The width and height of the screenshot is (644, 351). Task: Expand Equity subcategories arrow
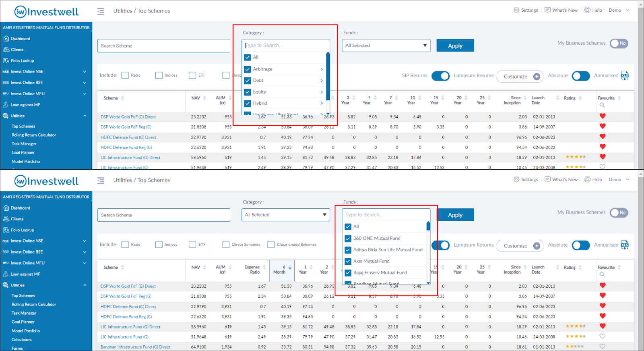[322, 92]
